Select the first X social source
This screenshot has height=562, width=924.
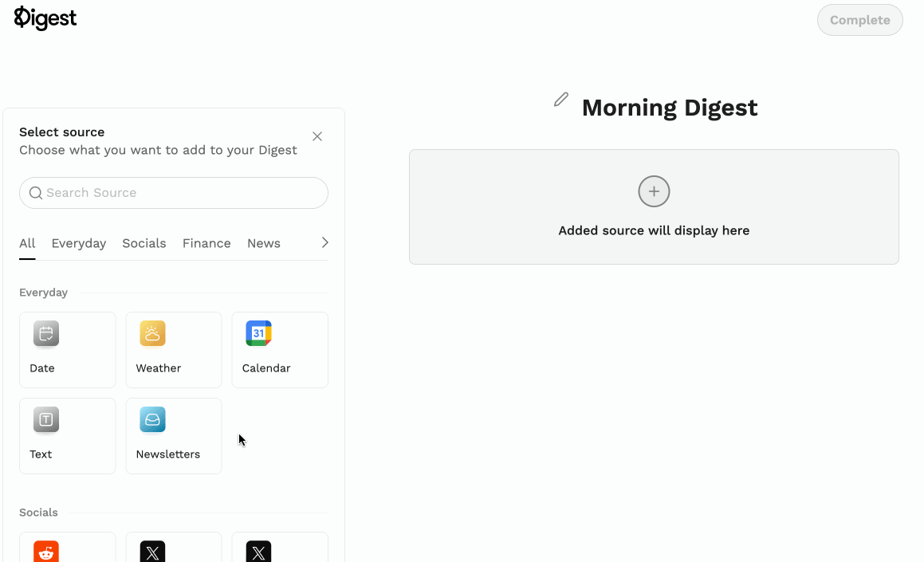tap(152, 552)
